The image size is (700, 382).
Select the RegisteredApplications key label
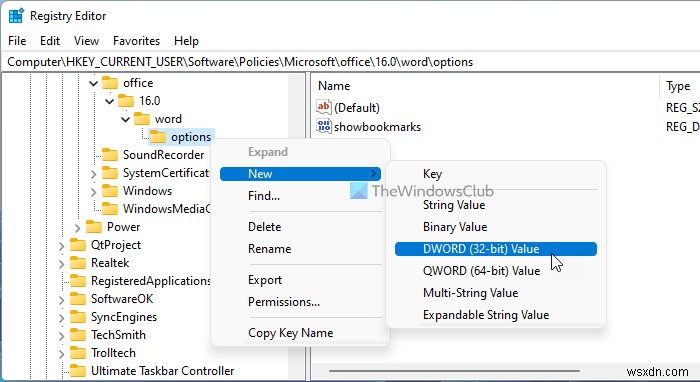150,281
